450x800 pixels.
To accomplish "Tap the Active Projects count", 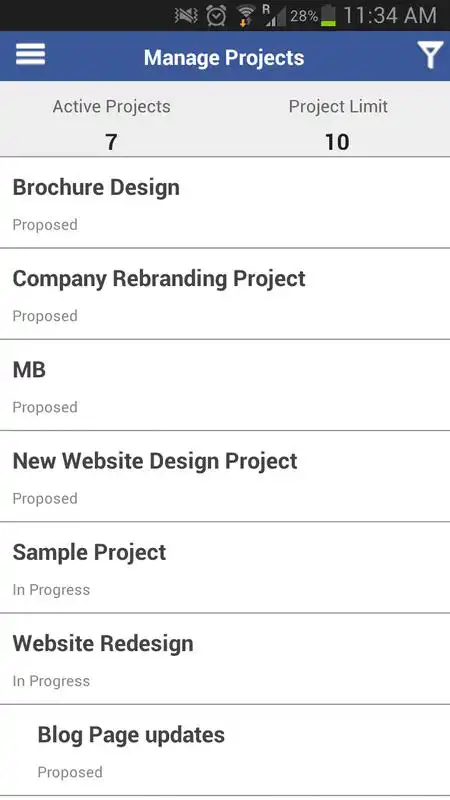I will (111, 142).
